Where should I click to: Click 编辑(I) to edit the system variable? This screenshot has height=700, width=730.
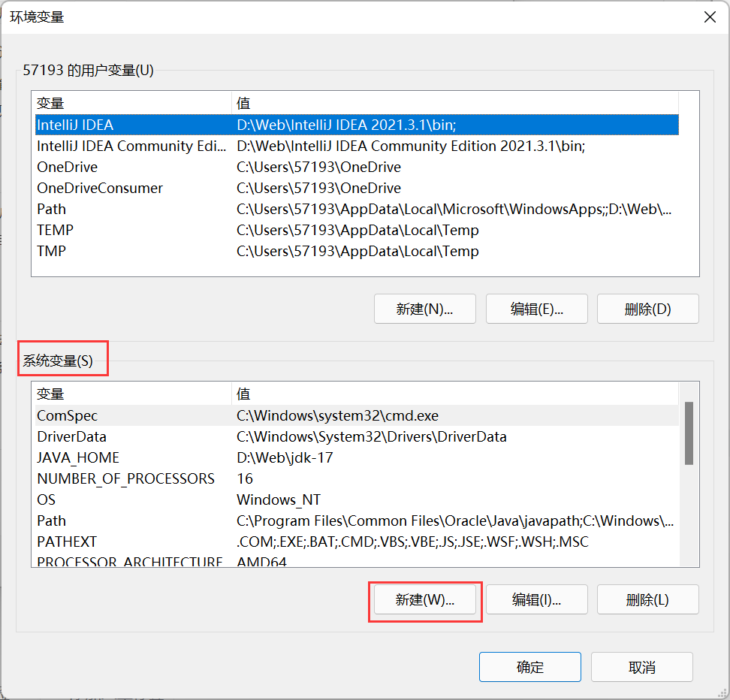pos(536,599)
